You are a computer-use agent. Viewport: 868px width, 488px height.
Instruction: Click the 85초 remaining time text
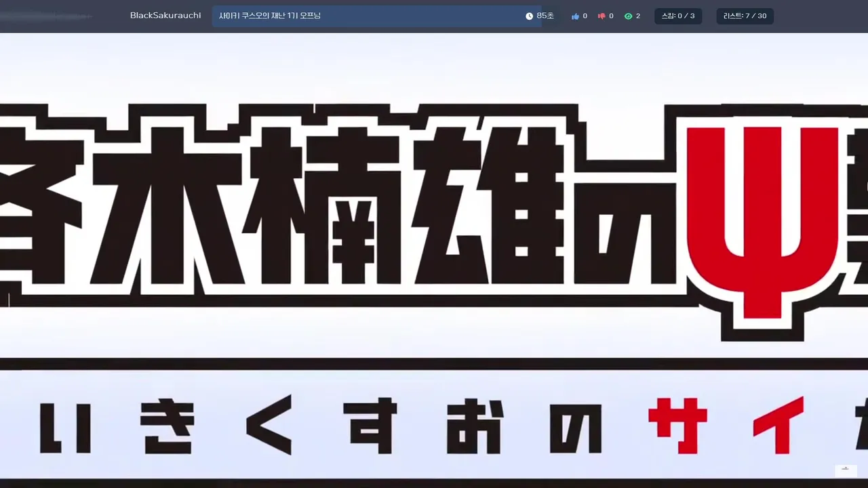[545, 16]
